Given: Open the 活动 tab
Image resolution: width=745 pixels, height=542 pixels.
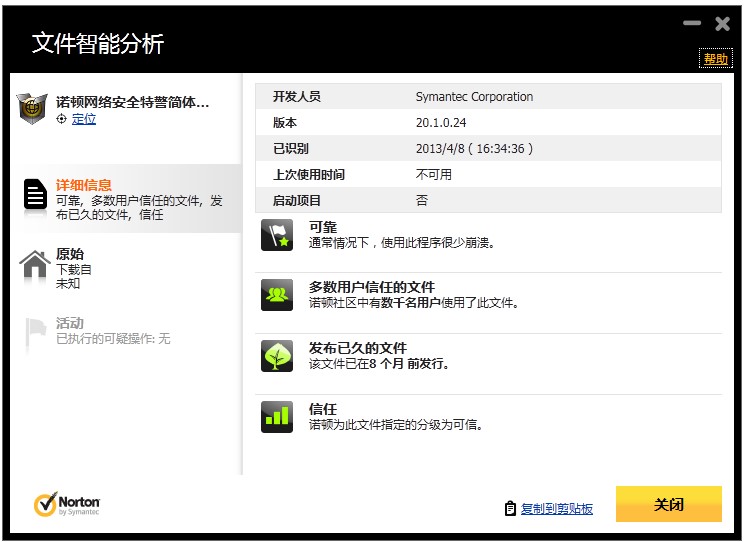Looking at the screenshot, I should (x=70, y=323).
